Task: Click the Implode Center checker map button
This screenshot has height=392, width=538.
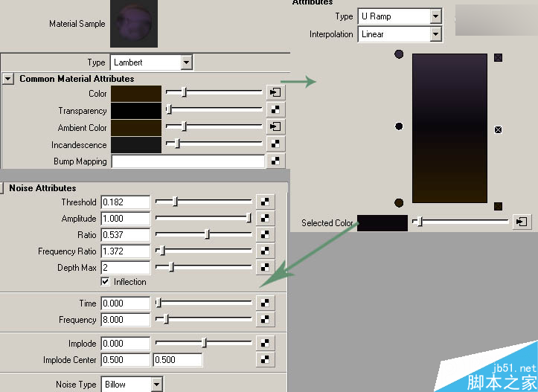Action: point(265,359)
